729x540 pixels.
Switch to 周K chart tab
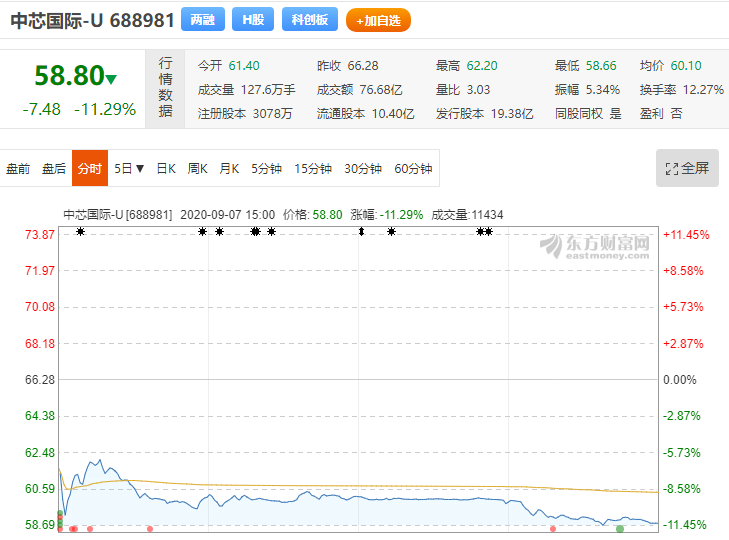[x=198, y=168]
